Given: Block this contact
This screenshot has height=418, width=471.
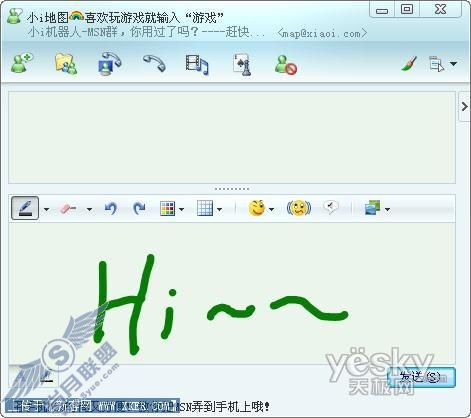Looking at the screenshot, I should pyautogui.click(x=286, y=64).
